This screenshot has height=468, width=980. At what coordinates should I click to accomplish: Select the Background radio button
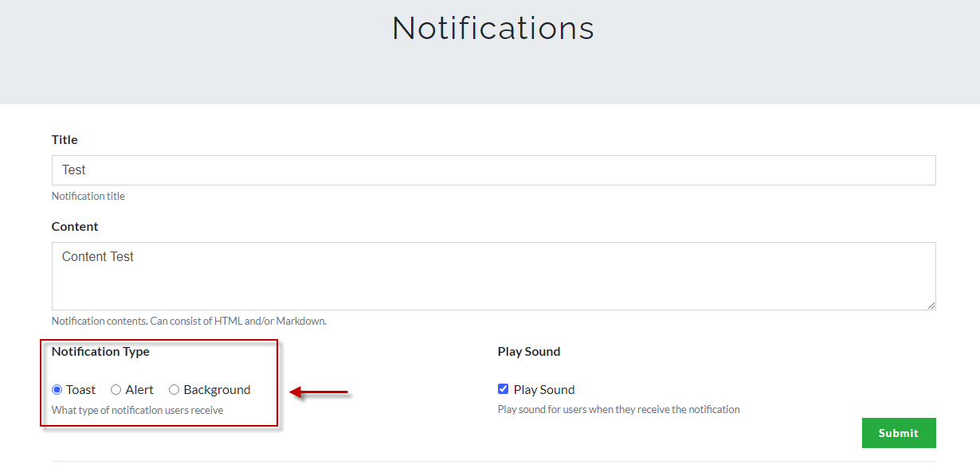coord(174,390)
